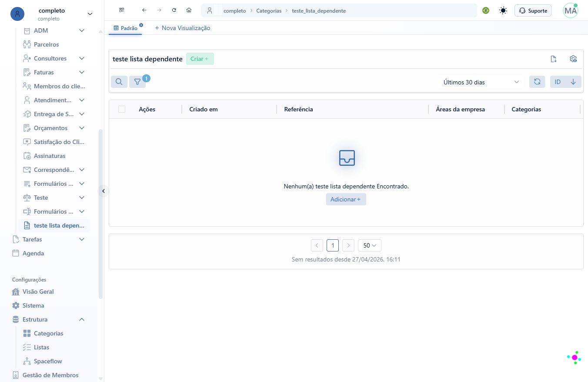Screen dimensions: 588x382
Task: Click the export file icon
Action: click(554, 59)
